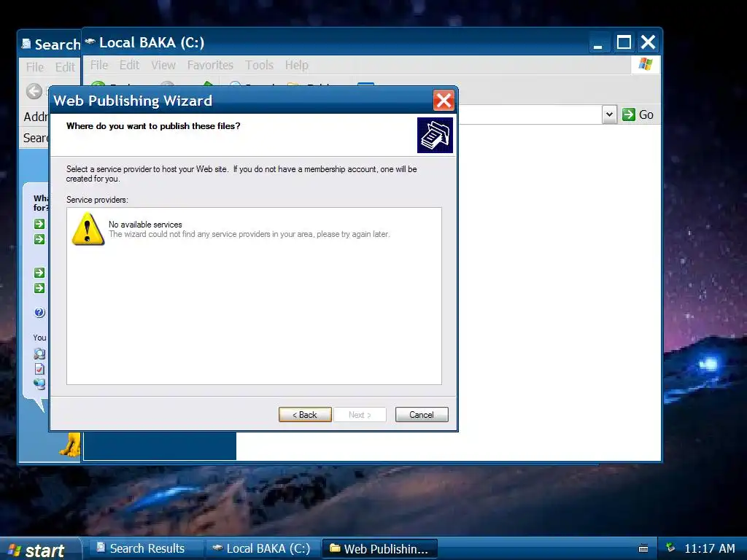
Task: Click the globe icon in search pane
Action: (x=40, y=384)
